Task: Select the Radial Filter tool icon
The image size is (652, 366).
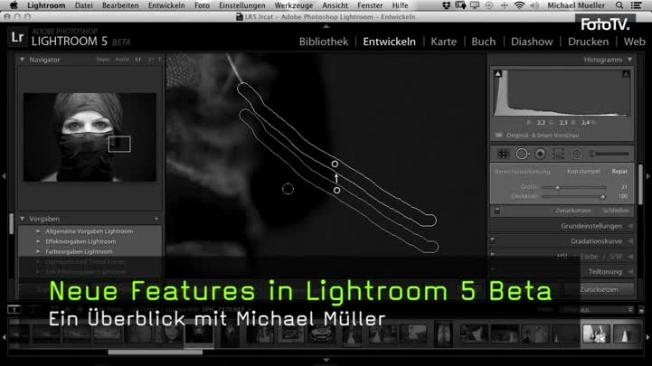Action: pos(576,154)
